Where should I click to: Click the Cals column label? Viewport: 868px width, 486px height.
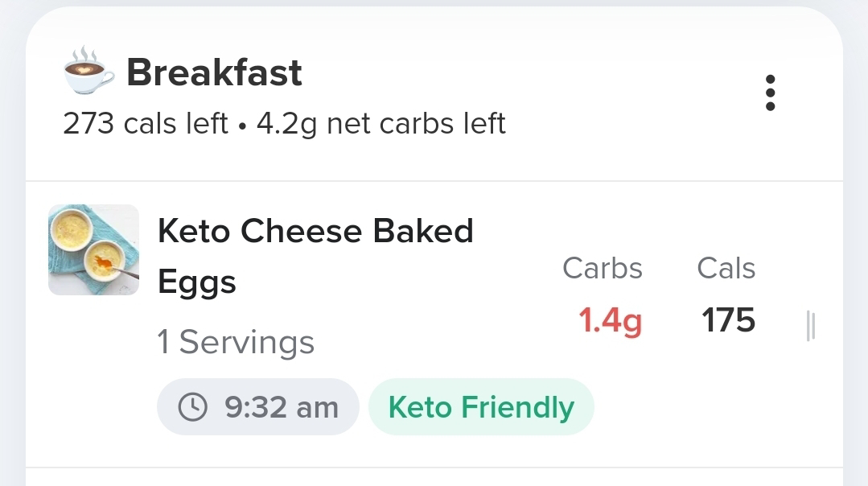click(726, 268)
